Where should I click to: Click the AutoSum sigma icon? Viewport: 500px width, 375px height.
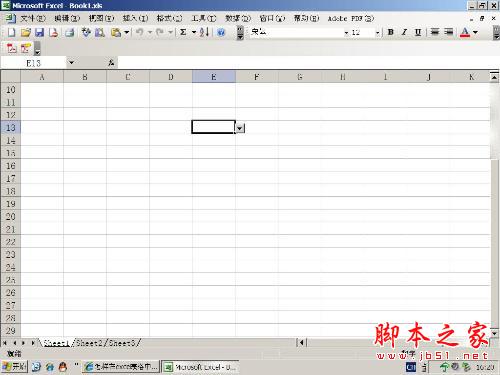(183, 32)
